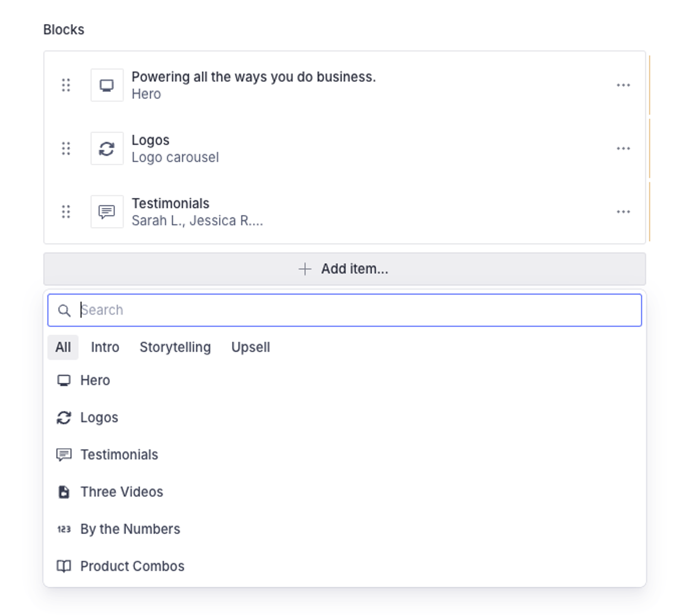The width and height of the screenshot is (689, 616).
Task: Click the search magnifier icon
Action: pos(64,311)
